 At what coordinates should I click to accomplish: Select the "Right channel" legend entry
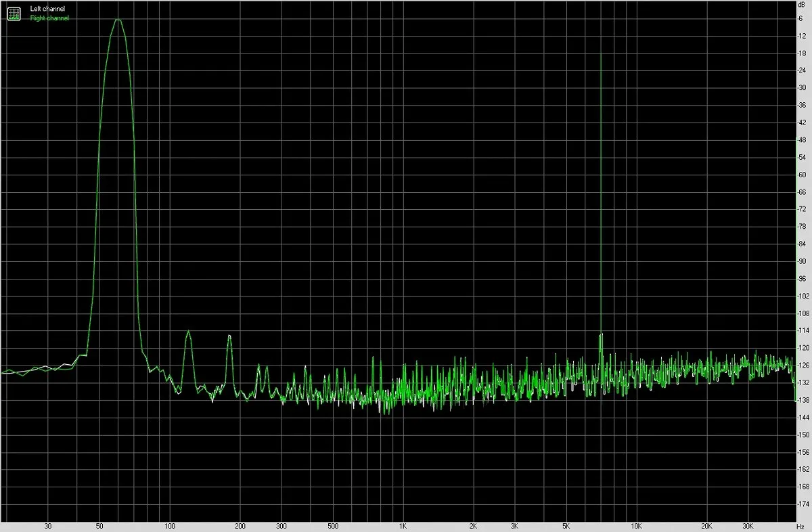pyautogui.click(x=49, y=18)
